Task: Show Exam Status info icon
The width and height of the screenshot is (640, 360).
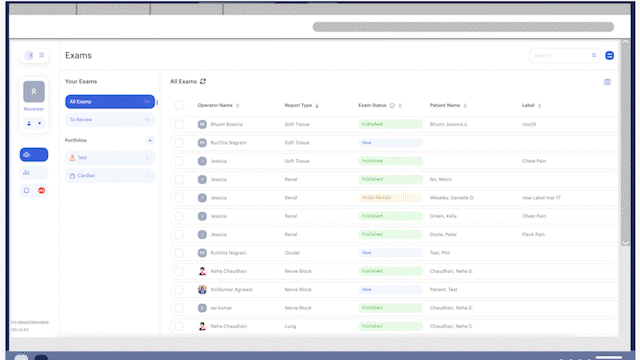Action: click(392, 106)
